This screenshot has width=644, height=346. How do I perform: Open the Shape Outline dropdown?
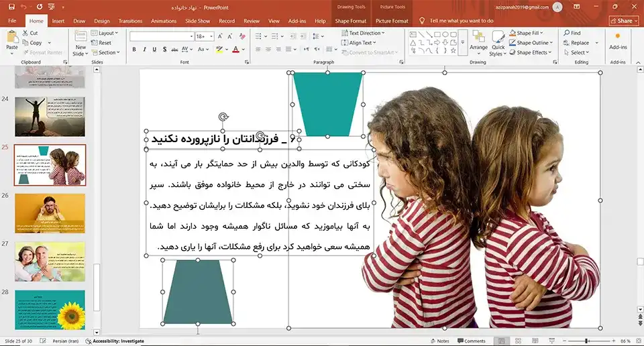[x=531, y=43]
